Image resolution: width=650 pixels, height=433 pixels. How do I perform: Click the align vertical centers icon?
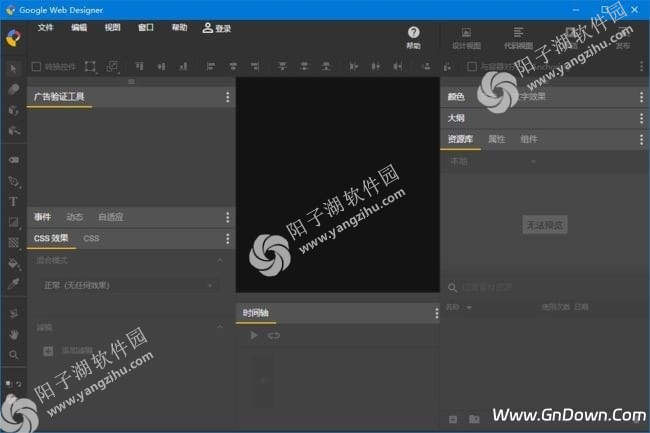point(161,66)
